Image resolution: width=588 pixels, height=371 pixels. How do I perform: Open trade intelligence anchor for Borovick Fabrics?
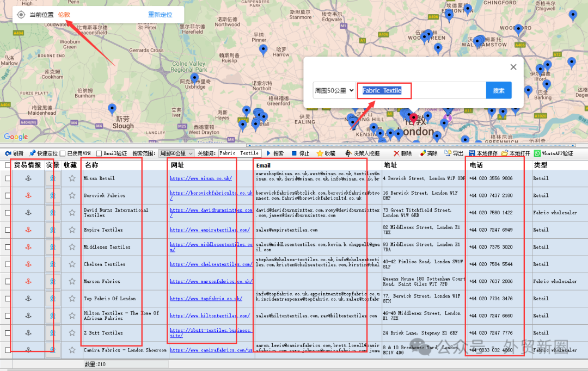[x=28, y=195]
